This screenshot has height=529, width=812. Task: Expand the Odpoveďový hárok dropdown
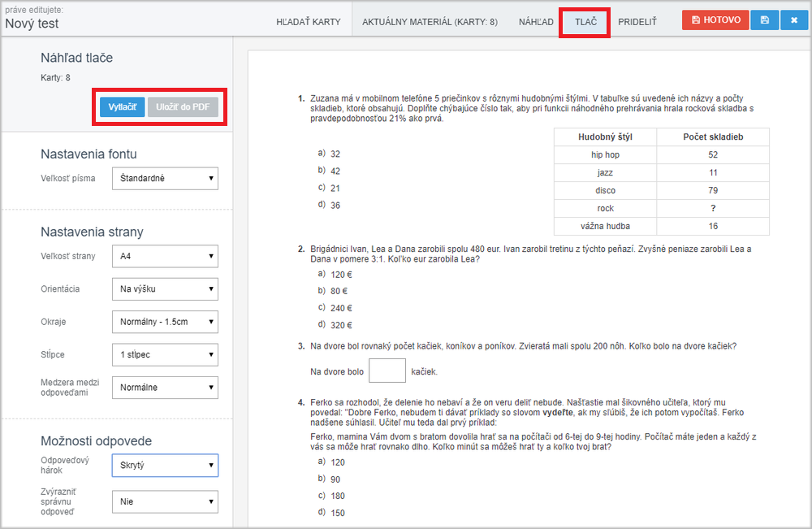pos(165,465)
